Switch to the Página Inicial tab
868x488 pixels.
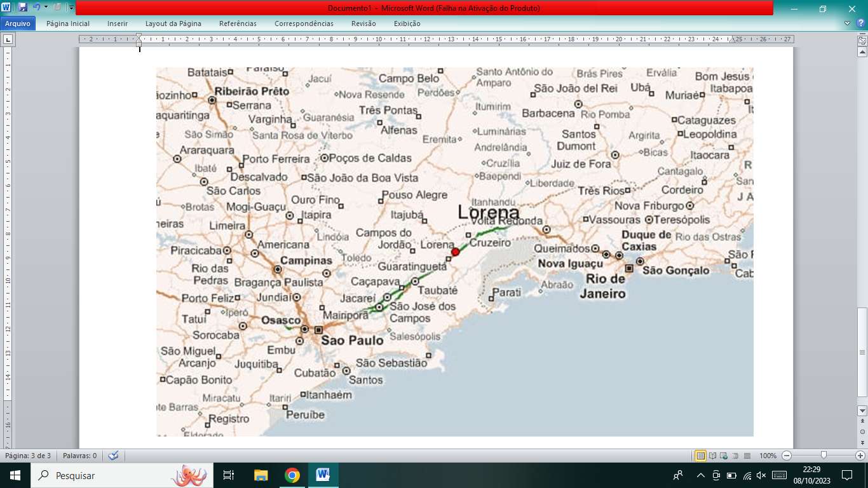coord(68,24)
